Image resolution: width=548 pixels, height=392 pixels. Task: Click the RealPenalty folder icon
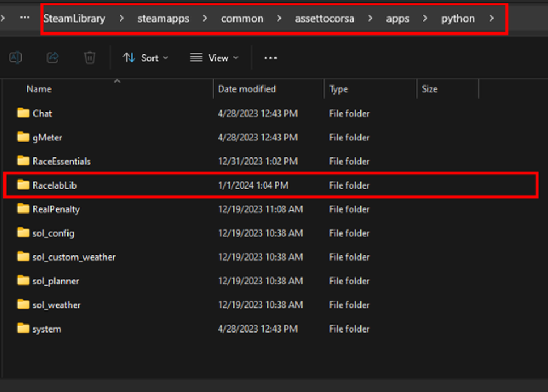[23, 209]
